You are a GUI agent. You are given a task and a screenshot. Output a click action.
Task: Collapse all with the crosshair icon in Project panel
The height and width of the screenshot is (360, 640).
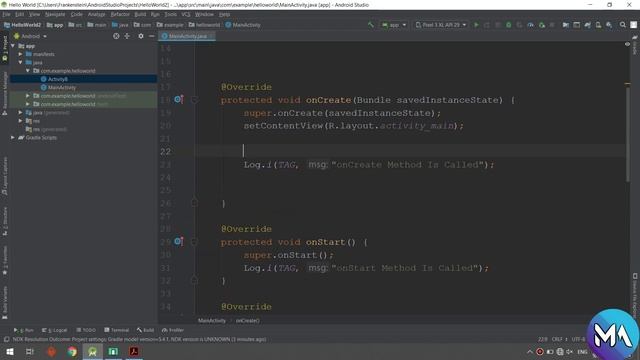[127, 36]
